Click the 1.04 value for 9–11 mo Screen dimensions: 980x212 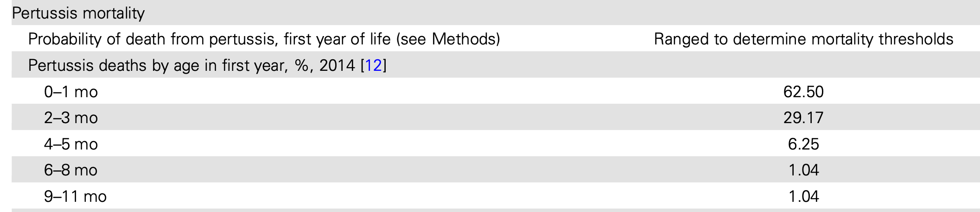pyautogui.click(x=803, y=197)
